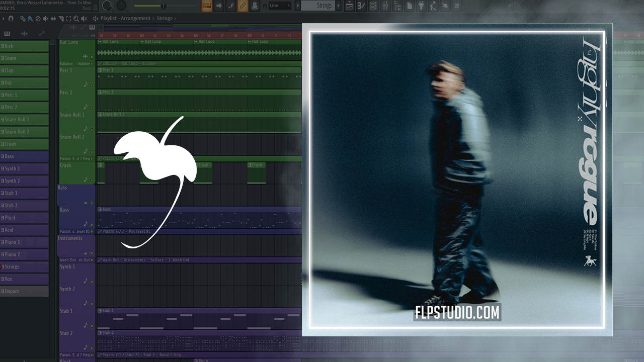The height and width of the screenshot is (362, 644).
Task: Click the shopping cart content library icon
Action: (457, 6)
